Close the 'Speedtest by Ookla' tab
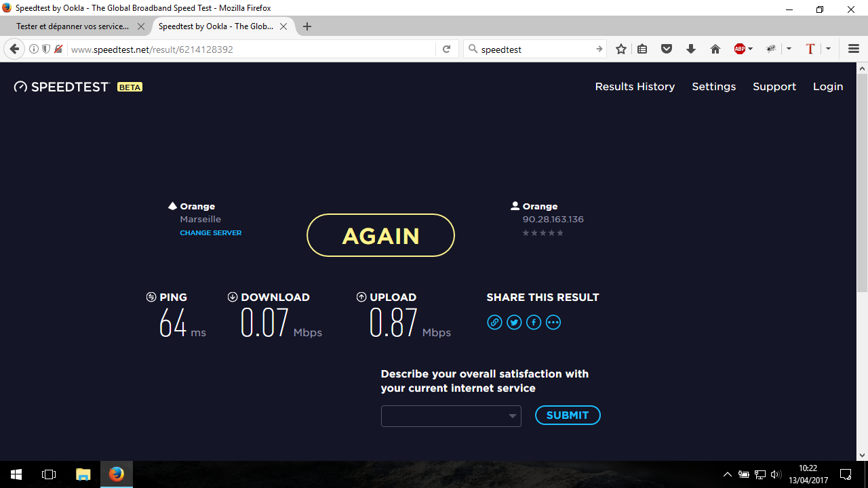 click(284, 26)
